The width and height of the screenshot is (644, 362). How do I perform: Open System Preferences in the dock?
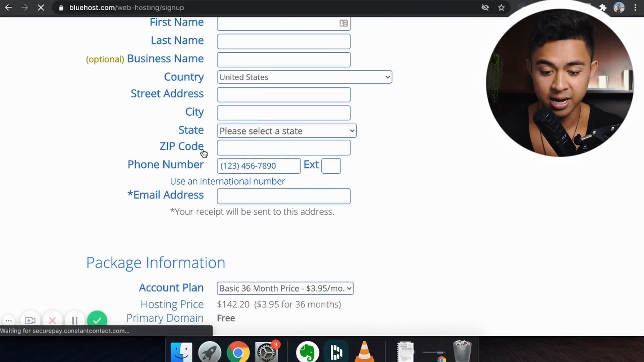click(x=267, y=352)
